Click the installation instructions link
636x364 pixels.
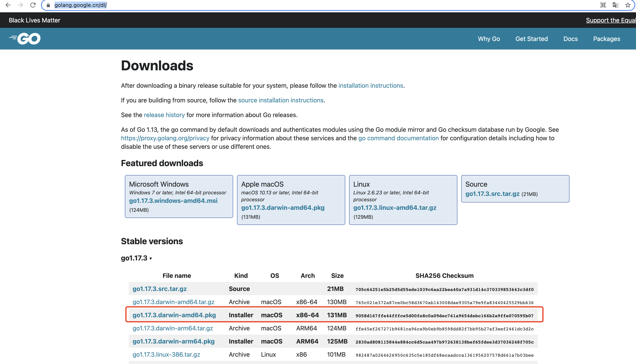pyautogui.click(x=371, y=86)
